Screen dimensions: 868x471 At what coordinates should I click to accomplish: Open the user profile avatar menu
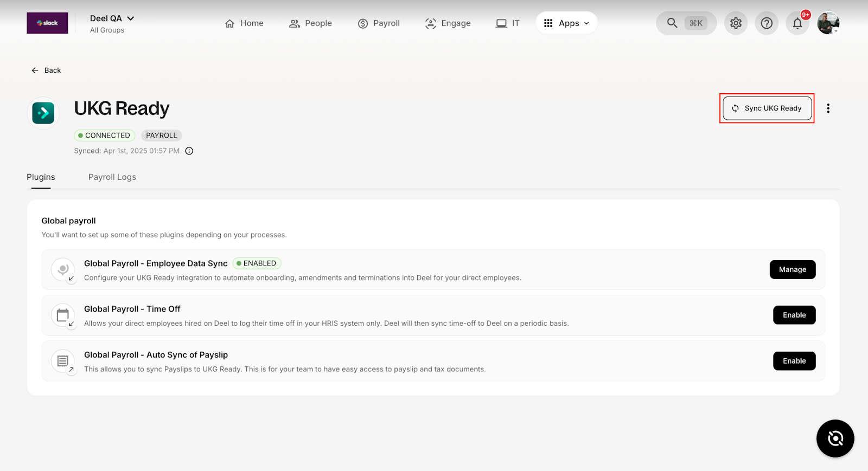828,23
